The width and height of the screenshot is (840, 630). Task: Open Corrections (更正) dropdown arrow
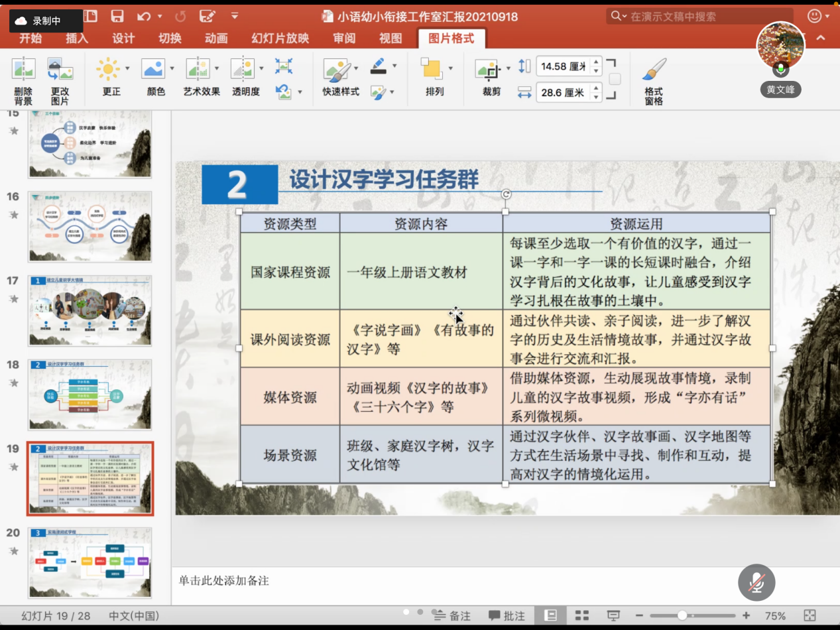[127, 68]
